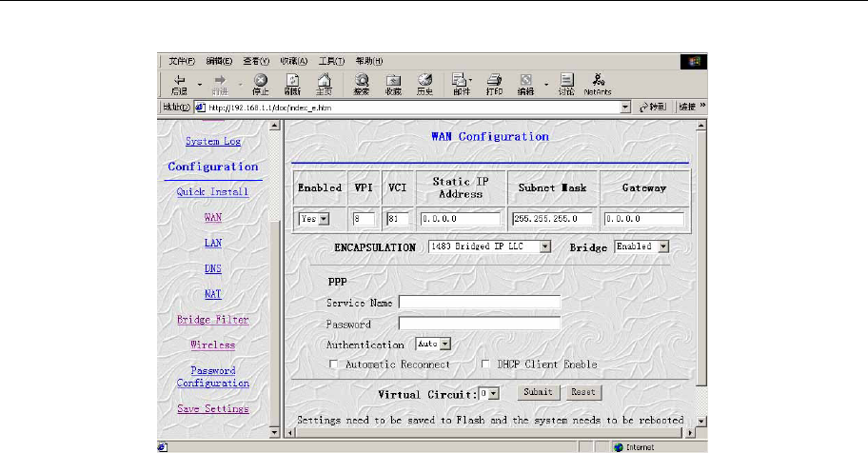Click the Submit button
Screen dimensions: 868x453
click(x=538, y=392)
